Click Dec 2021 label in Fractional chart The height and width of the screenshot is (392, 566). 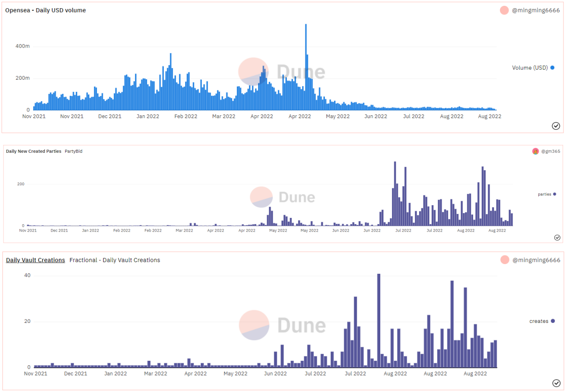[x=76, y=374]
